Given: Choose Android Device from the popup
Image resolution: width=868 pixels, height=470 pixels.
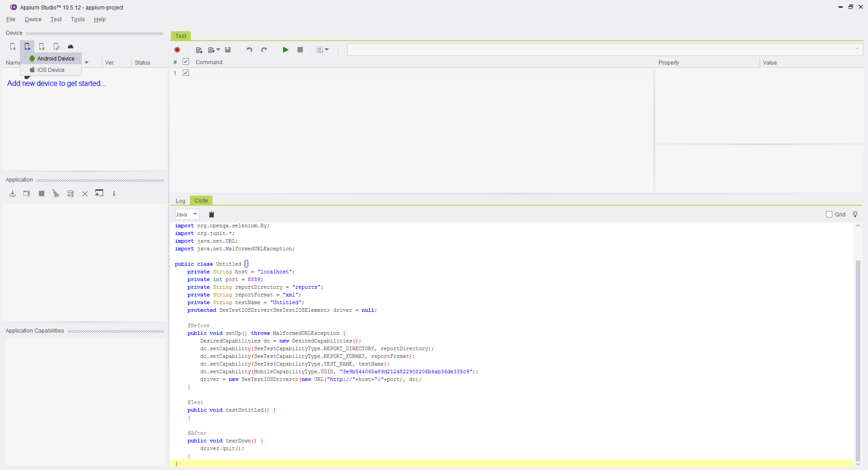Looking at the screenshot, I should point(55,58).
